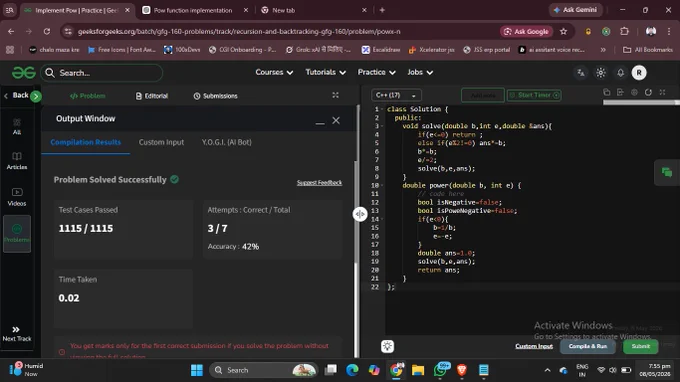Screen dimensions: 680x382
Task: Toggle the light/dark theme sun icon
Action: tap(601, 73)
